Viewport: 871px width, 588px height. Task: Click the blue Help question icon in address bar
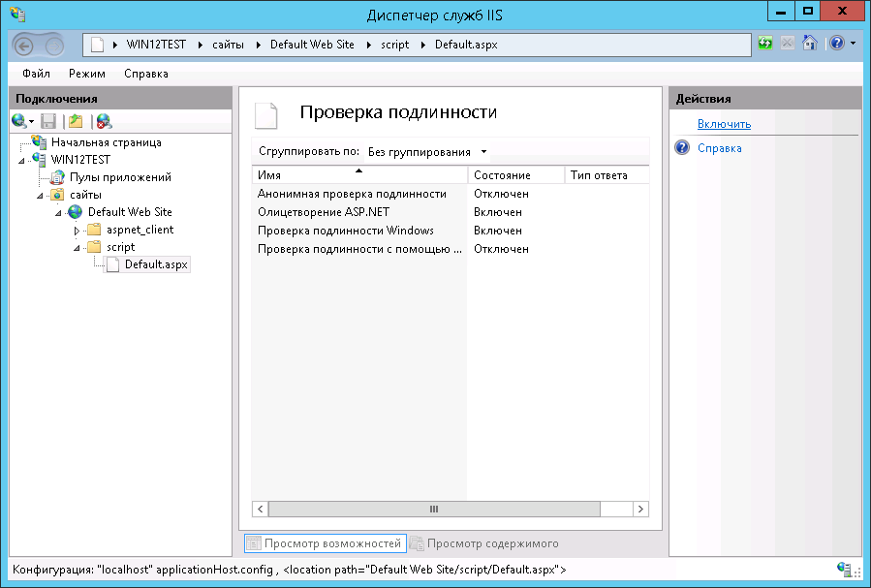[x=837, y=45]
